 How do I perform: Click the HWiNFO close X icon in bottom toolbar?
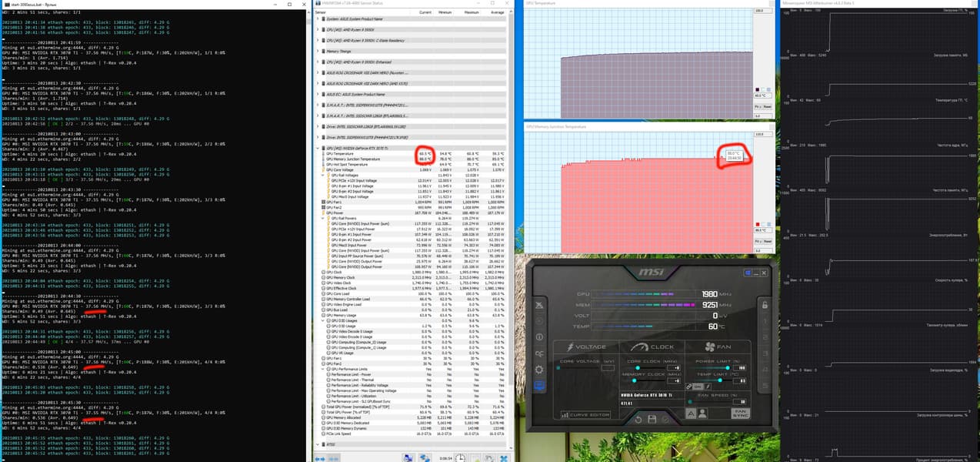click(x=504, y=457)
